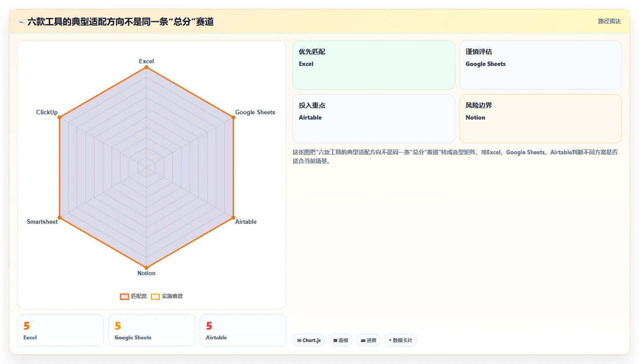Image resolution: width=639 pixels, height=364 pixels.
Task: Click the Airtable radar axis label
Action: coord(246,222)
